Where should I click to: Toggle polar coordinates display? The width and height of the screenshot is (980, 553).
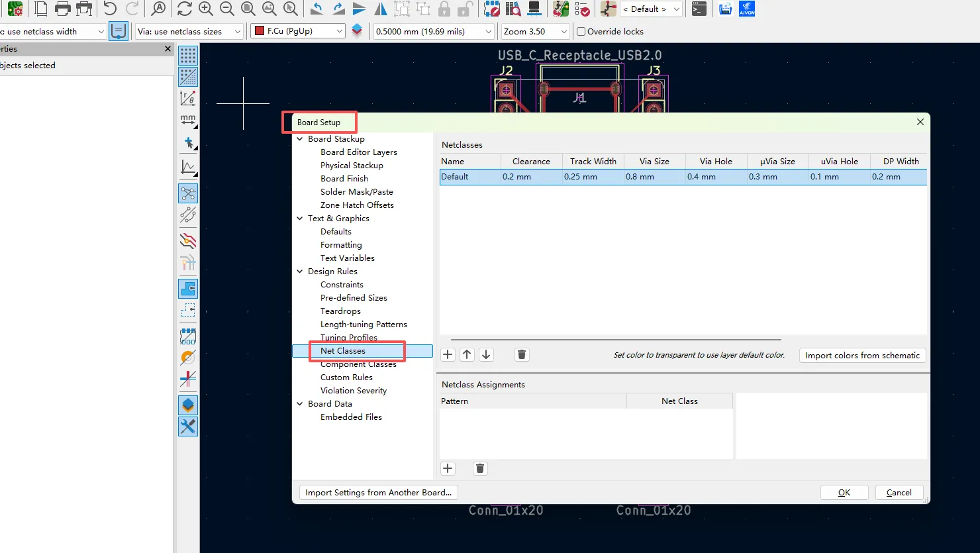[x=188, y=98]
